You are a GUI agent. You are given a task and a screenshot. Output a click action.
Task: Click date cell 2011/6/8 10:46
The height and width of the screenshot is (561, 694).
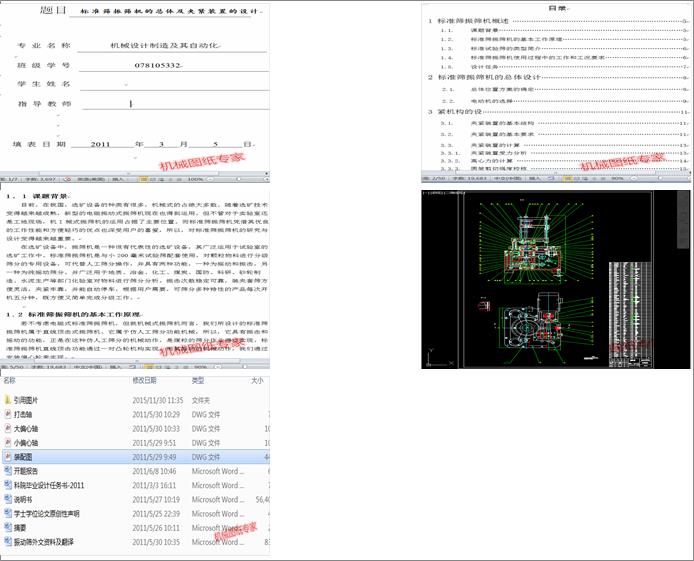154,471
